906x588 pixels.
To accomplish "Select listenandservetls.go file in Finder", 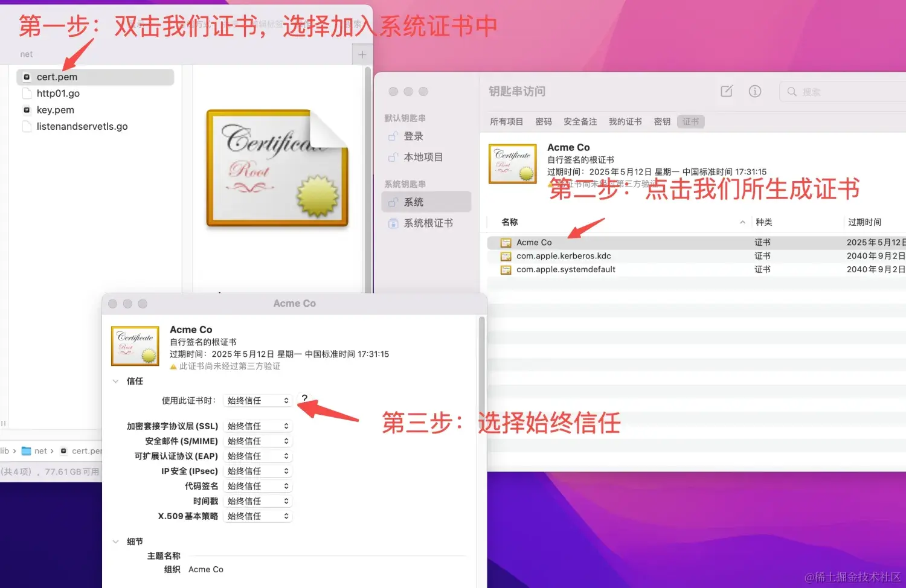I will pos(82,126).
